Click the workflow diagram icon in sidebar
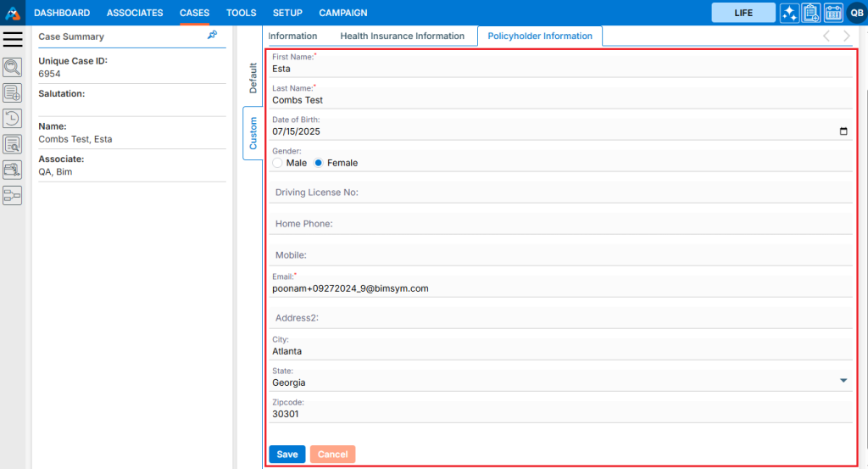 (13, 196)
